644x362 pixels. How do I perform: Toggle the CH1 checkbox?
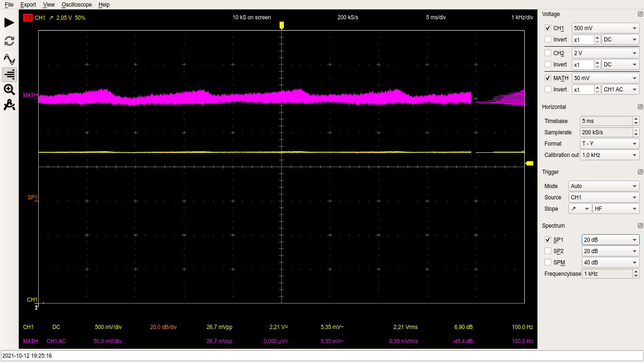click(x=547, y=28)
